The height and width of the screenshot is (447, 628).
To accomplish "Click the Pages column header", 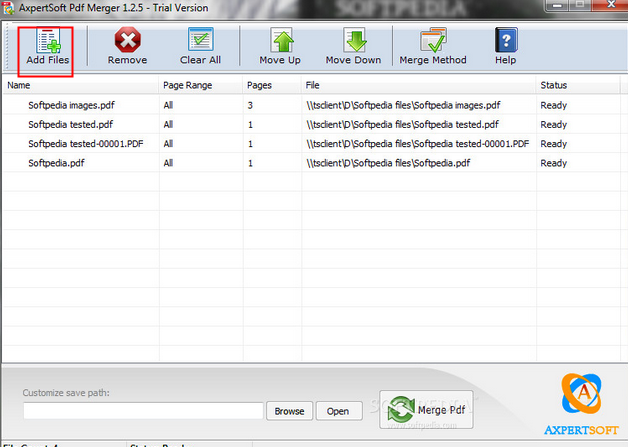I will (x=272, y=85).
